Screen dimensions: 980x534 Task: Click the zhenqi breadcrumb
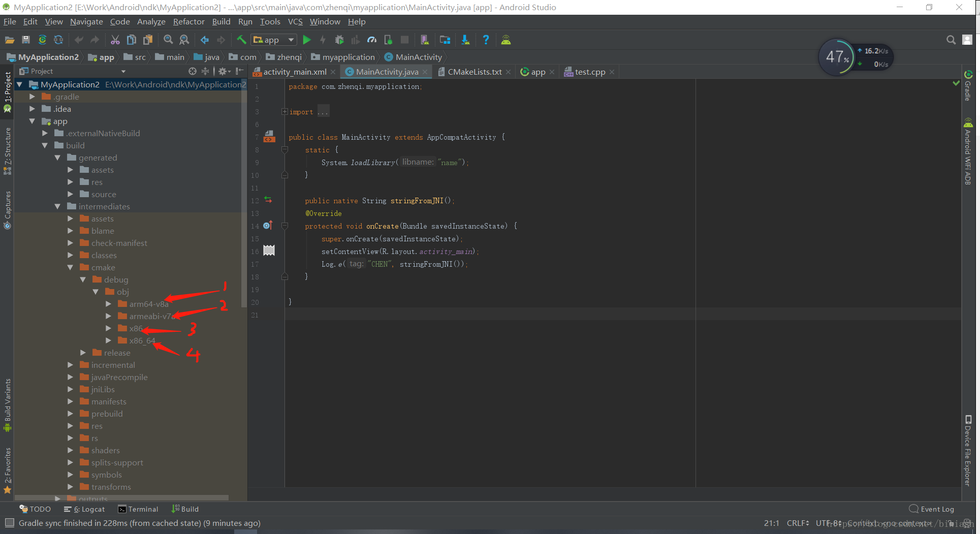pyautogui.click(x=283, y=57)
